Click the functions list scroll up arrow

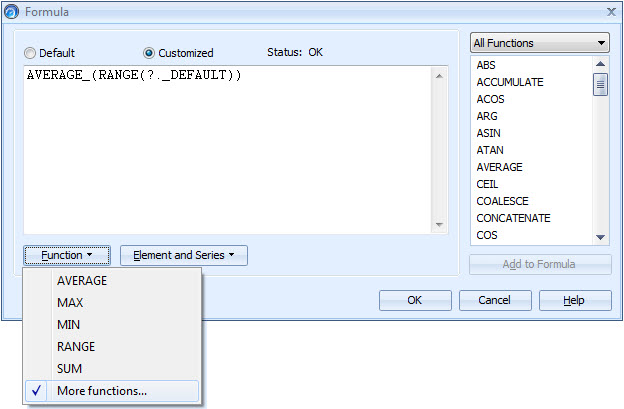pyautogui.click(x=601, y=64)
